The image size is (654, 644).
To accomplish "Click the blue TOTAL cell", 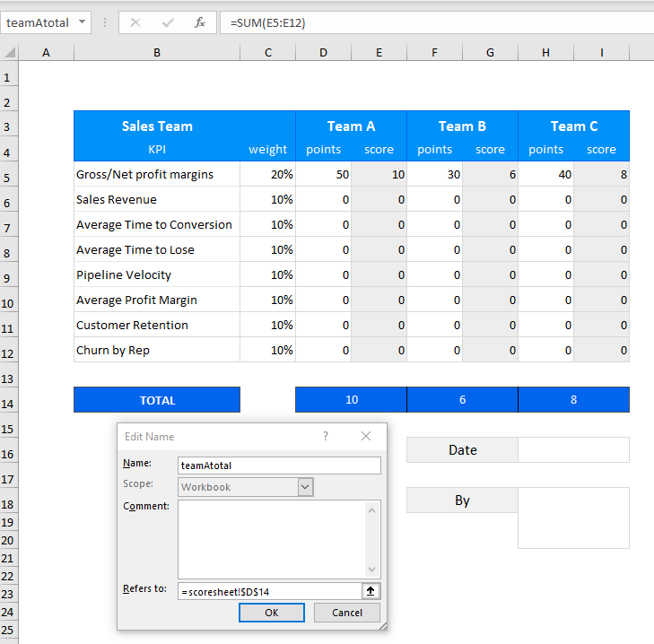I will click(157, 400).
